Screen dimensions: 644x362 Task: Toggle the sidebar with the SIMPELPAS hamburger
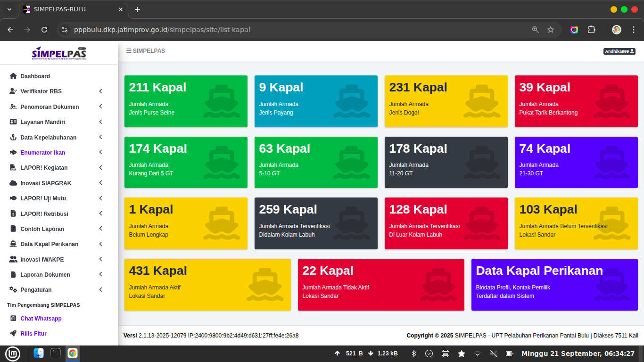pos(129,51)
